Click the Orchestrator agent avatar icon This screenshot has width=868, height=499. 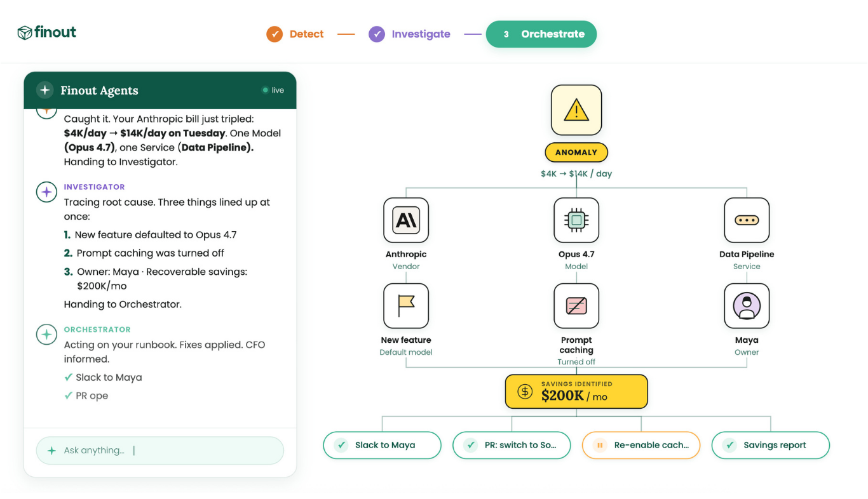pyautogui.click(x=46, y=335)
